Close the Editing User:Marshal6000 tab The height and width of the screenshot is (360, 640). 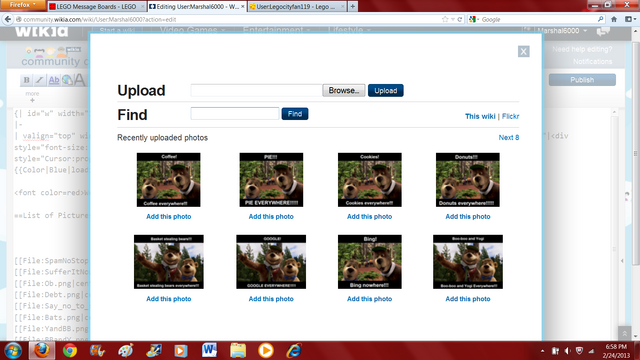click(x=242, y=7)
